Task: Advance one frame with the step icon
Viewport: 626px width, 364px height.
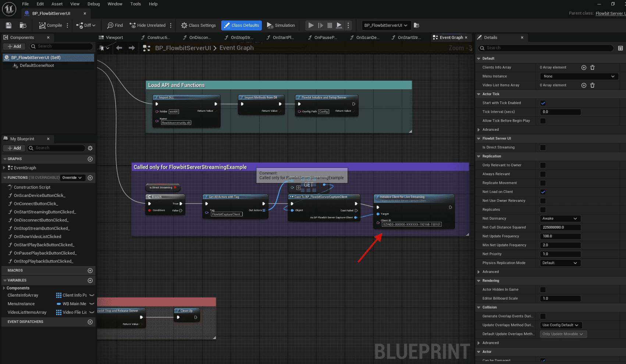Action: (x=320, y=25)
